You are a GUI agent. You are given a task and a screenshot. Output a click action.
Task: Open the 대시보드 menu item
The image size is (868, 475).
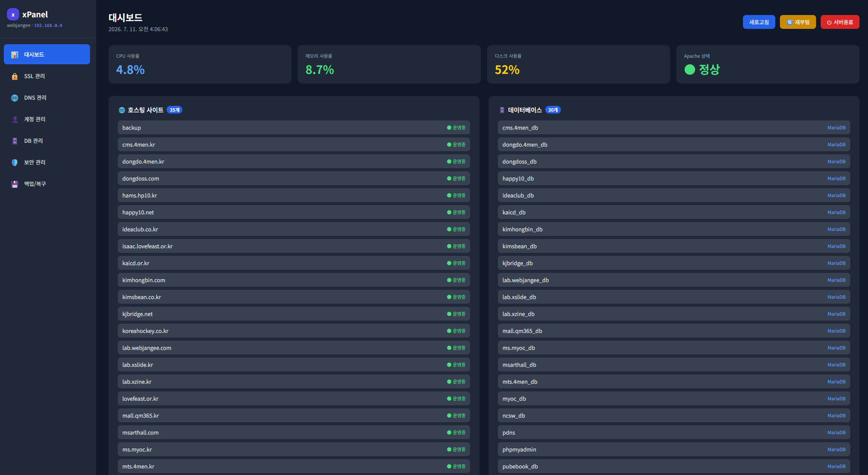coord(47,54)
